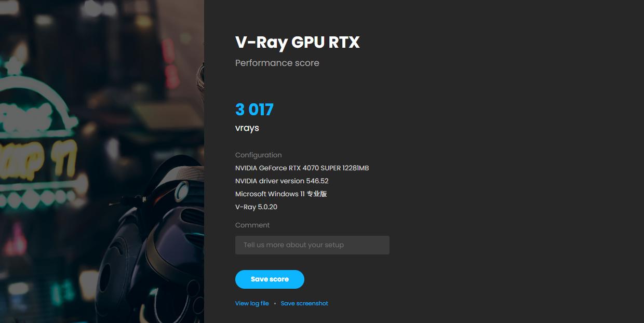Screen dimensions: 644x323
Task: Select the blue 3 017 score value
Action: (254, 110)
